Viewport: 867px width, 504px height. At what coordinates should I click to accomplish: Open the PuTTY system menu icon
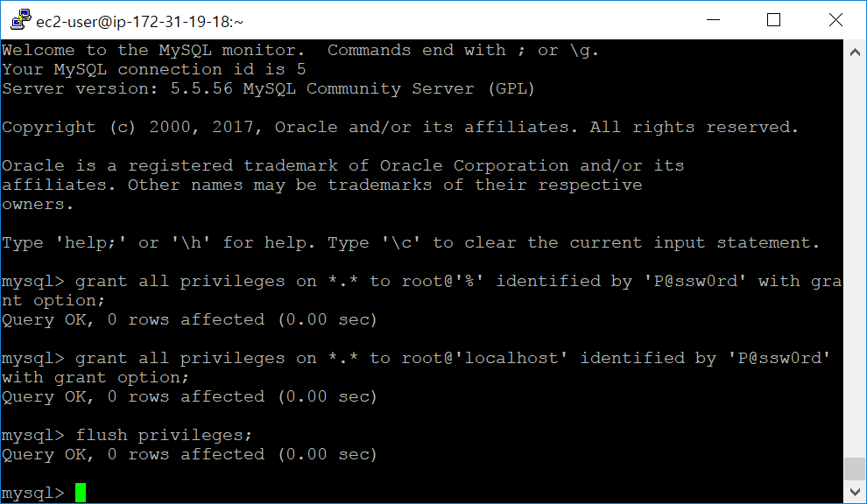click(20, 20)
